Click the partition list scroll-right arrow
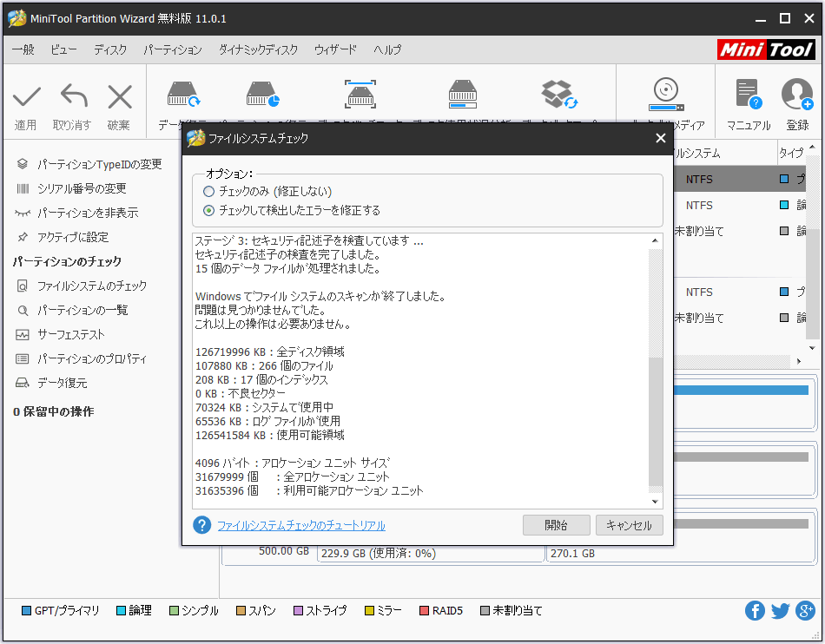Screen dimensions: 825x644 [x=799, y=361]
